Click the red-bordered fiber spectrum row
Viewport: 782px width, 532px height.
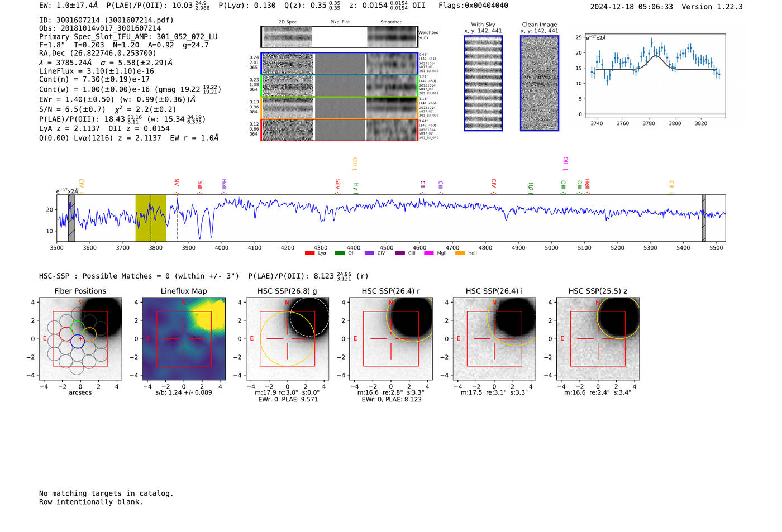pos(339,130)
